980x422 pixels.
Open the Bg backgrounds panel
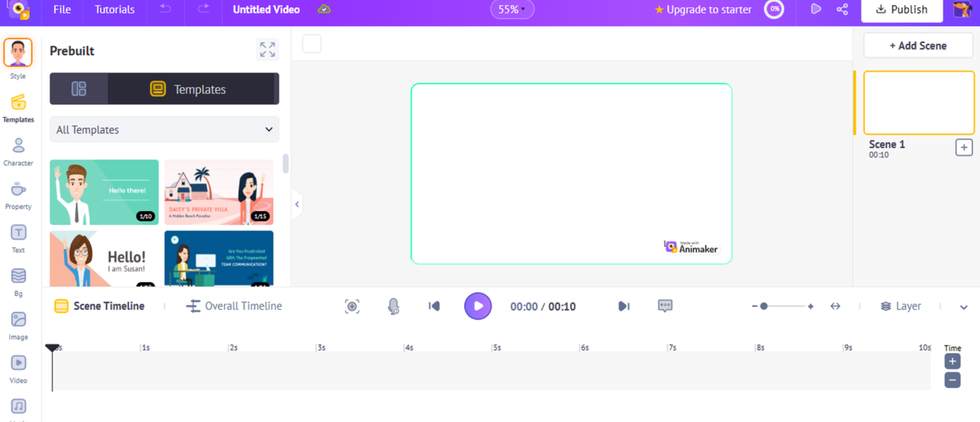click(18, 282)
